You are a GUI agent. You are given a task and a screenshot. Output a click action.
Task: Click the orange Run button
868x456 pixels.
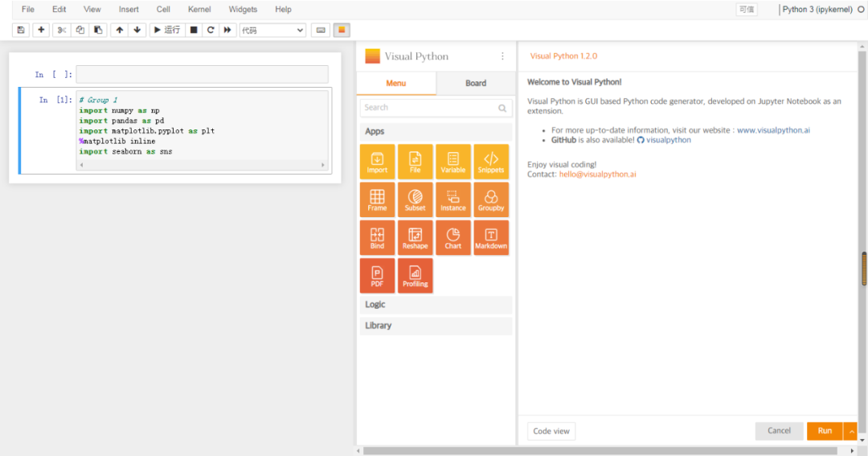click(825, 430)
